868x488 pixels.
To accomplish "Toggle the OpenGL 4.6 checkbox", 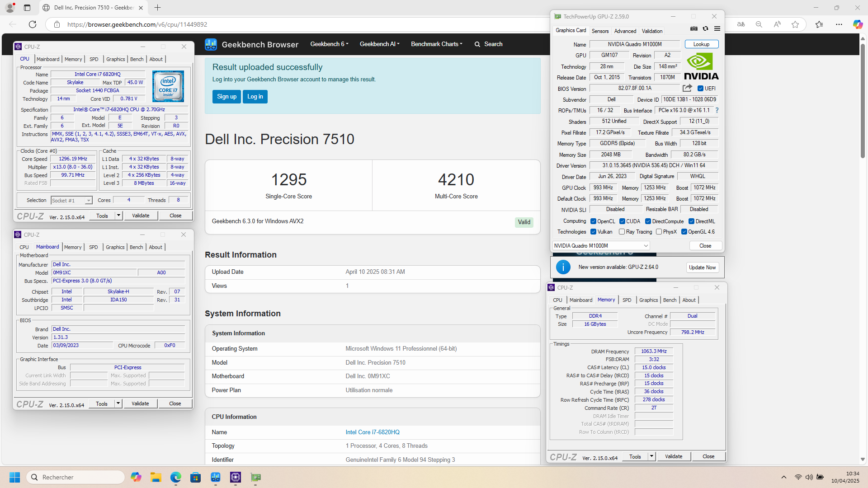I will tap(684, 232).
